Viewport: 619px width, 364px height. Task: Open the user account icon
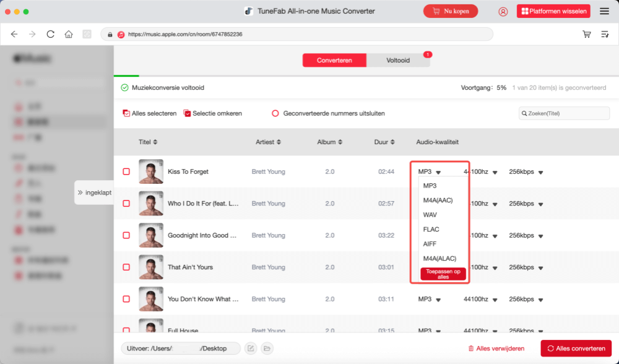[503, 12]
